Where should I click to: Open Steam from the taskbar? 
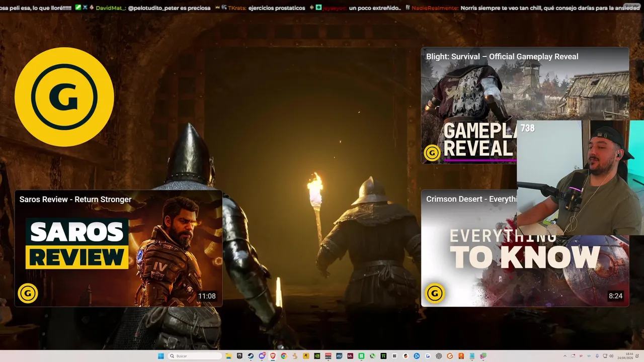tap(251, 356)
